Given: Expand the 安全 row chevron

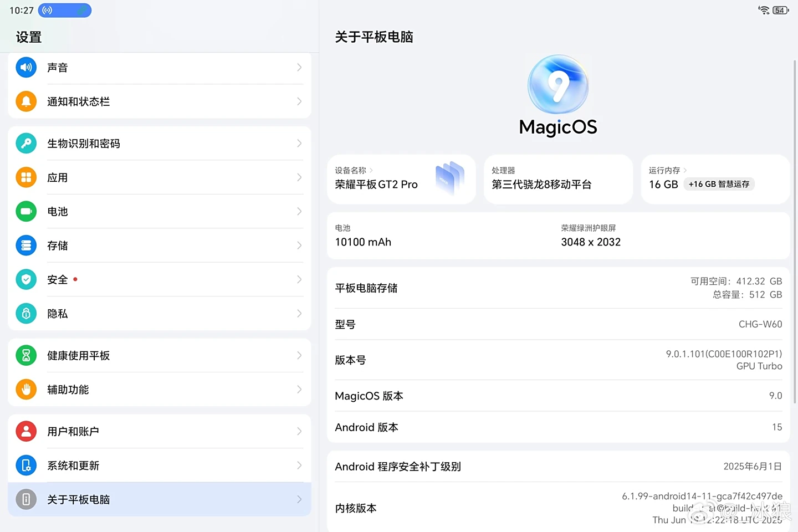Looking at the screenshot, I should pyautogui.click(x=299, y=279).
